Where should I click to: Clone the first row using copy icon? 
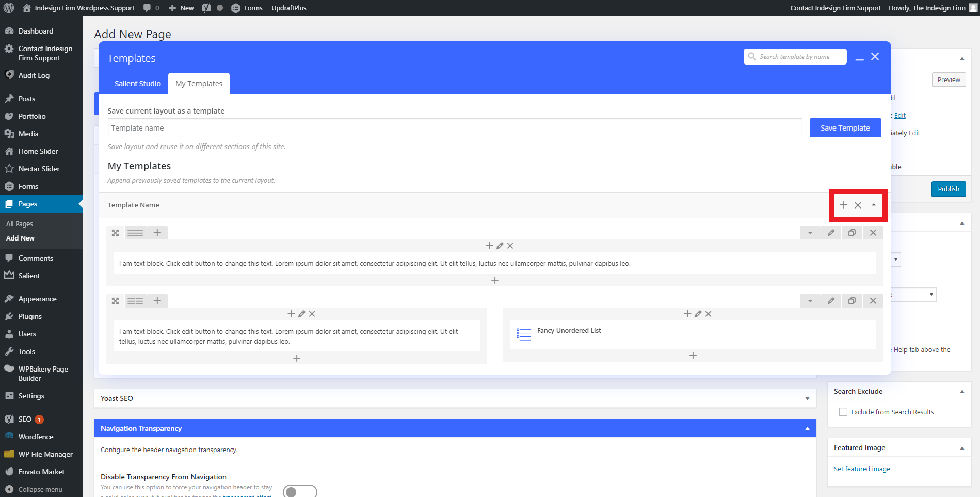click(852, 233)
